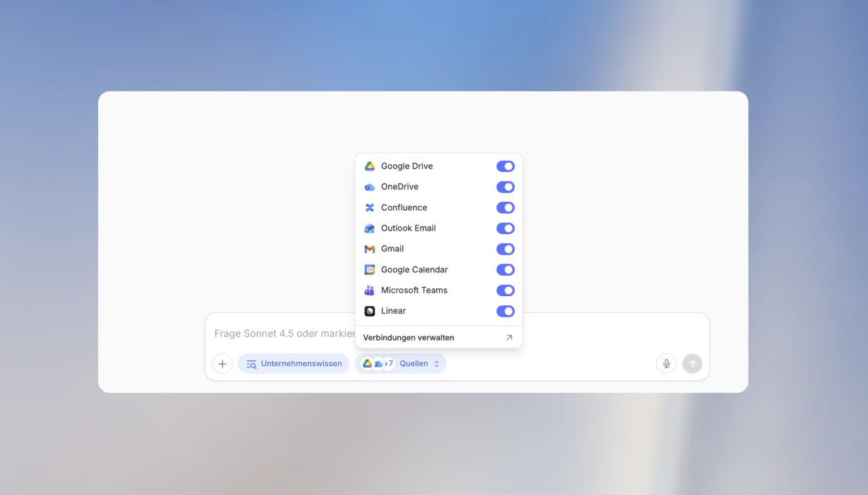Click the +7 sources count badge
Viewport: 868px width, 495px height.
pyautogui.click(x=388, y=364)
